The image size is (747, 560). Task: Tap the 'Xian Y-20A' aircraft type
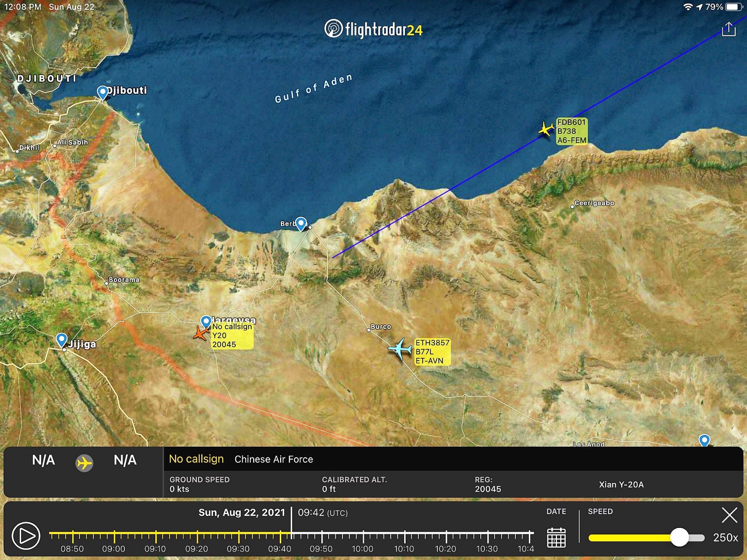(x=621, y=485)
